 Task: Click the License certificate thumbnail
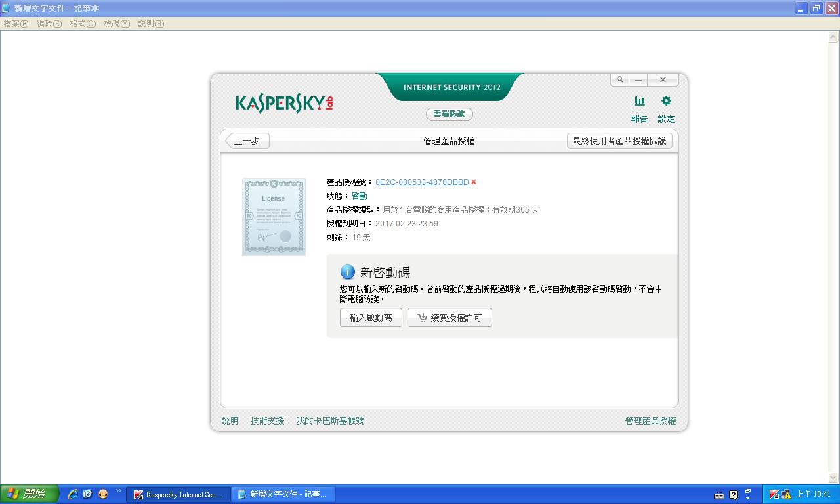point(274,217)
